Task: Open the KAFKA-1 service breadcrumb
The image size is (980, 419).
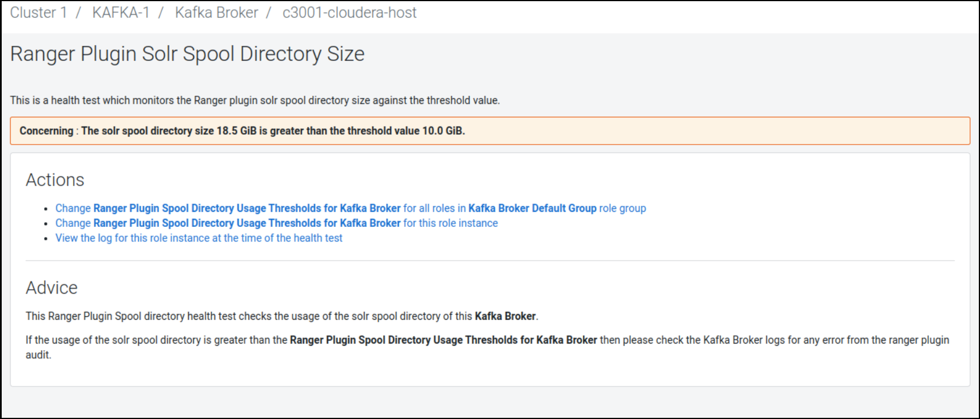Action: tap(121, 13)
